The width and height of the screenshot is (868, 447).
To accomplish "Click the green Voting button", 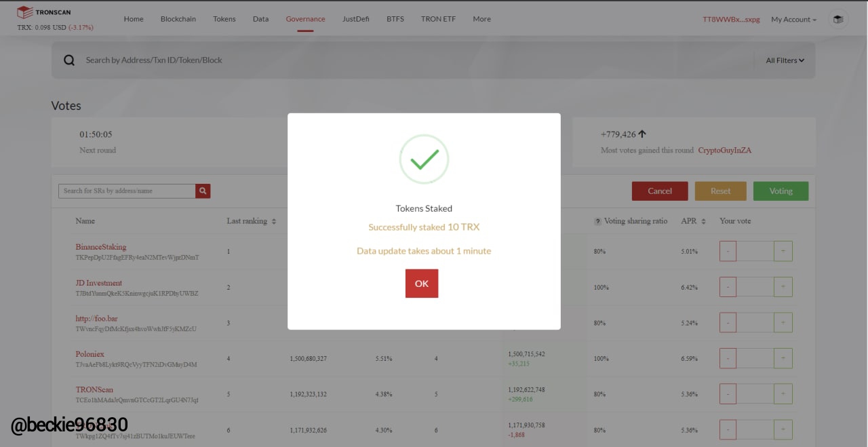I will pyautogui.click(x=781, y=191).
